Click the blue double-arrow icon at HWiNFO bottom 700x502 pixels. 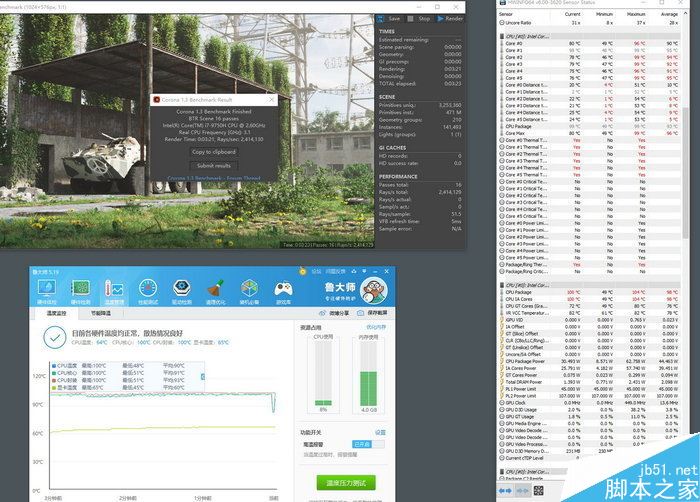505,491
